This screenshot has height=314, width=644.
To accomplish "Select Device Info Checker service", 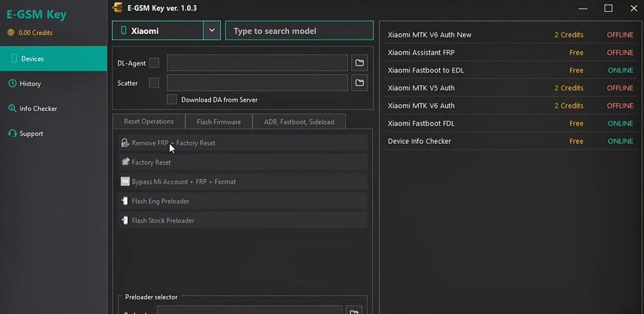I will (x=511, y=141).
